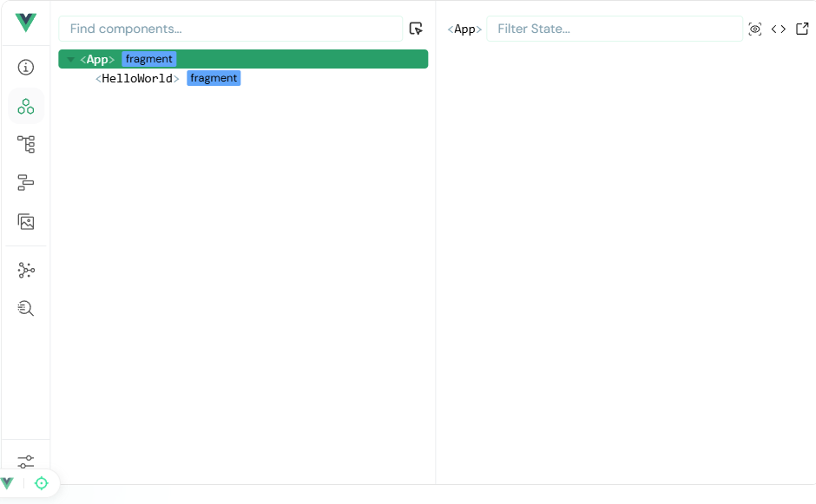Open the Overview info panel
Screen dimensions: 816x504
[25, 67]
